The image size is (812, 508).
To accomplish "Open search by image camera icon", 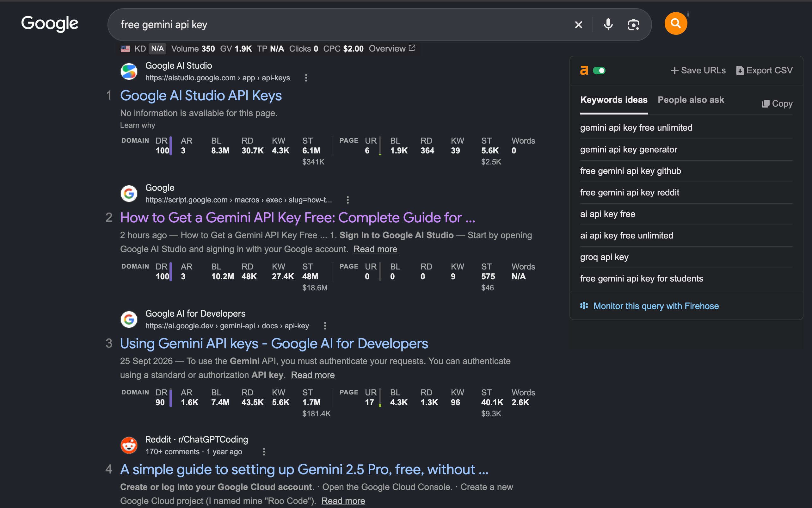I will (633, 25).
